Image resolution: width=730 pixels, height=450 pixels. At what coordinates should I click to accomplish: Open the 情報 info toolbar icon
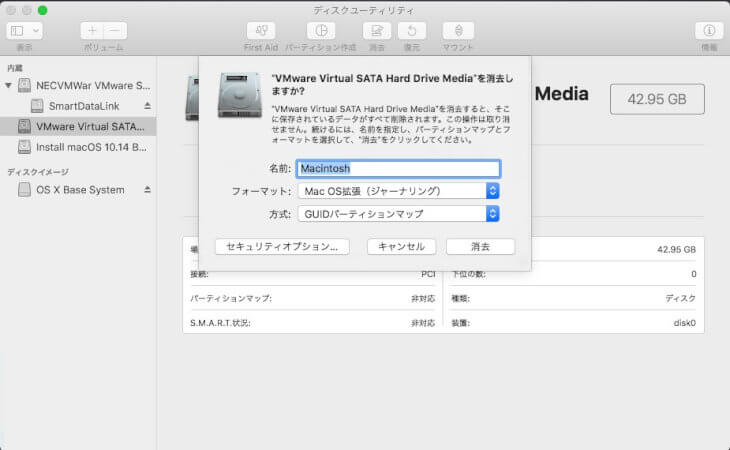(x=709, y=31)
